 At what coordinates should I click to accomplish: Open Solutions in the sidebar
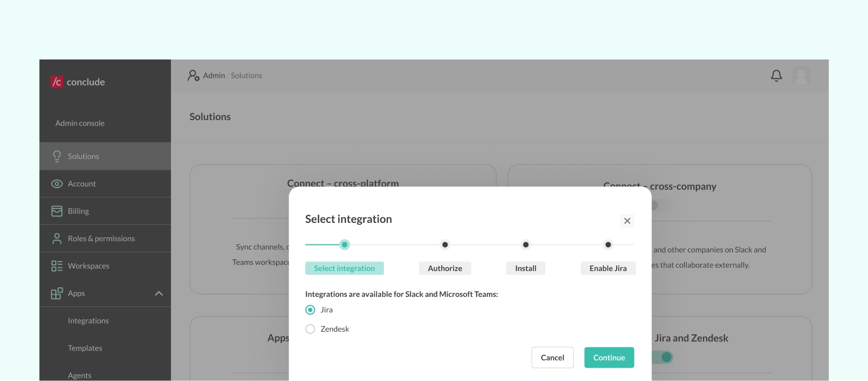coord(105,156)
